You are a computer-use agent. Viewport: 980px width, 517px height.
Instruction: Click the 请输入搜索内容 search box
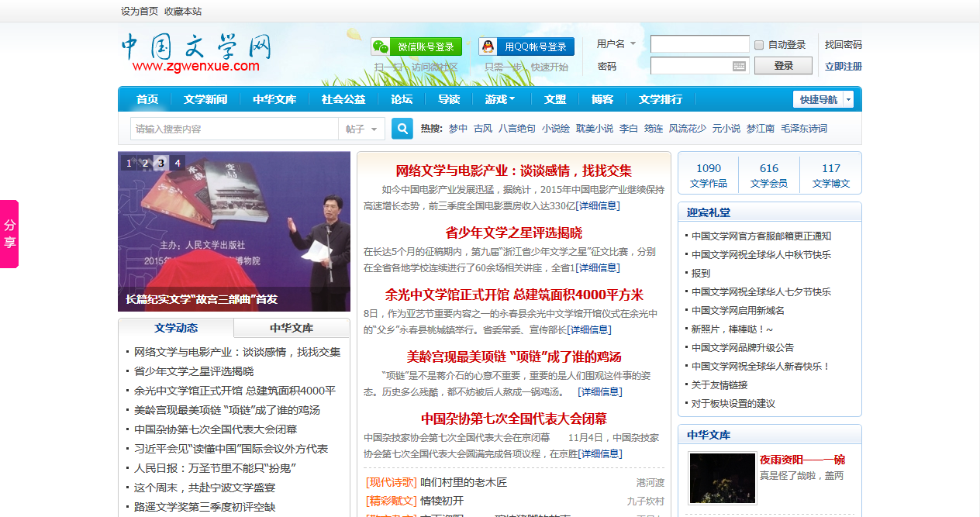(x=234, y=129)
